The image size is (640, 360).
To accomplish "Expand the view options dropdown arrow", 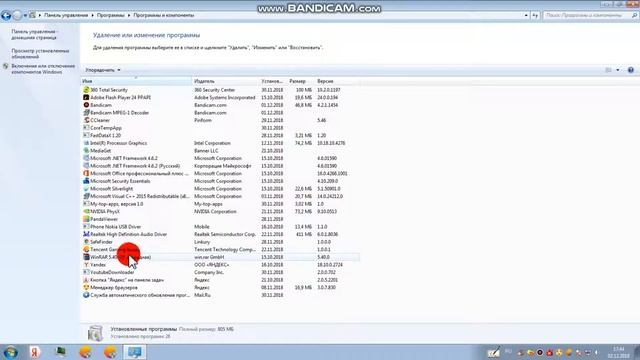I will (618, 70).
